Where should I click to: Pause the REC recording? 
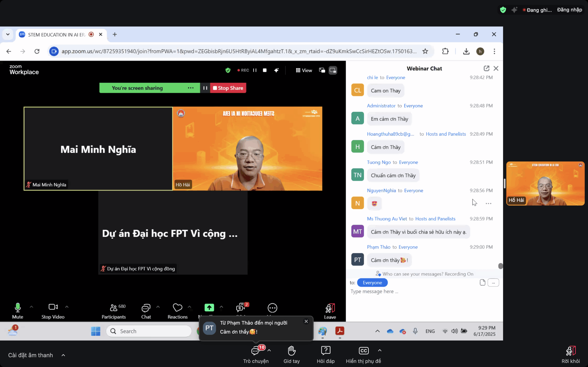(255, 70)
